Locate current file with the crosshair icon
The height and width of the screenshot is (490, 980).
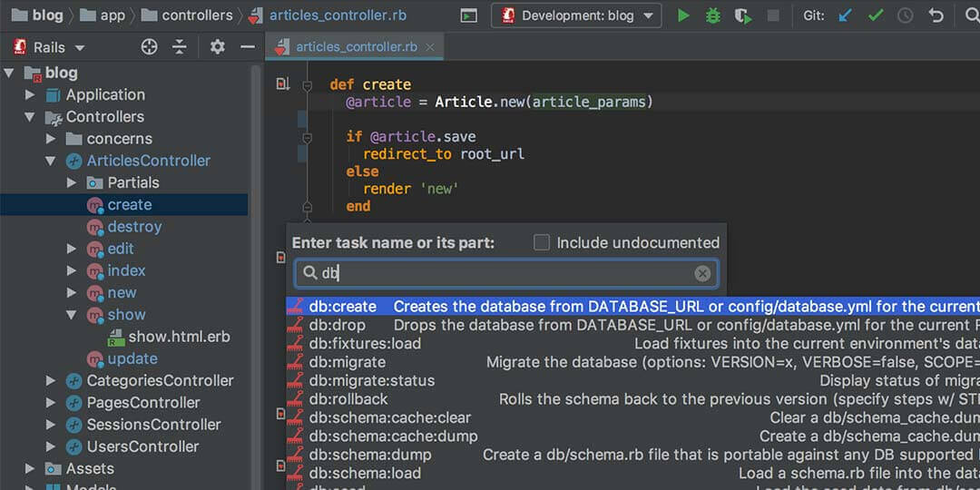pos(150,47)
